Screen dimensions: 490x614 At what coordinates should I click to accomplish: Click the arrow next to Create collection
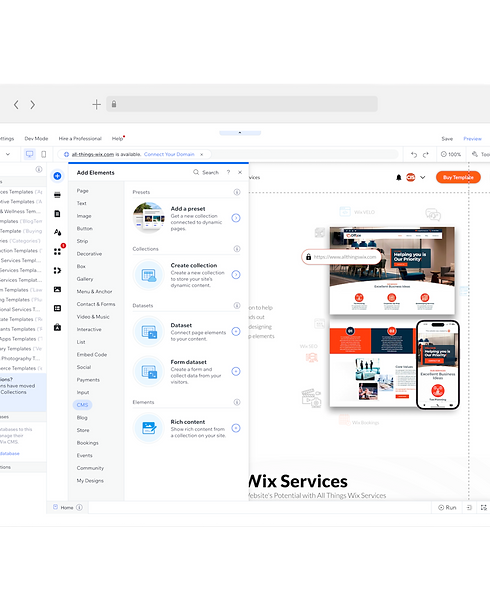[x=236, y=274]
